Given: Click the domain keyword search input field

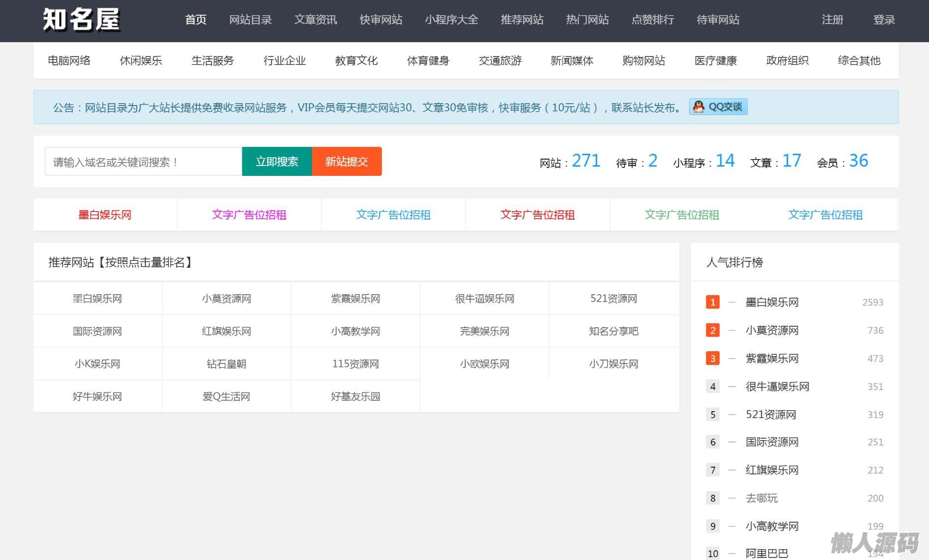Looking at the screenshot, I should pyautogui.click(x=143, y=162).
